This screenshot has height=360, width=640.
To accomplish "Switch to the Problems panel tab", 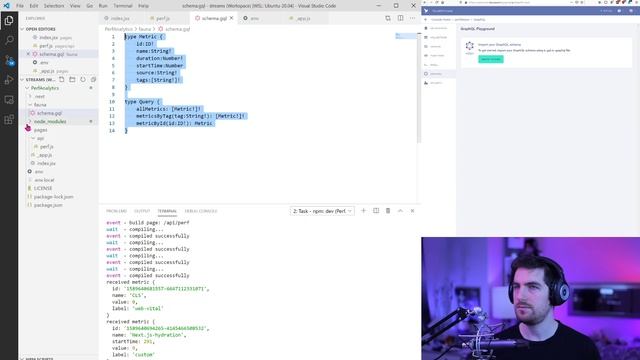I will [116, 211].
